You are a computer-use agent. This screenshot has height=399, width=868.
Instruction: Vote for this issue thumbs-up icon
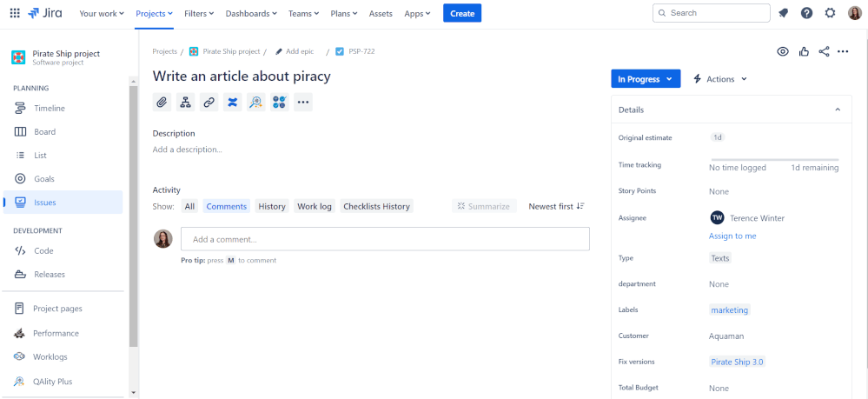coord(804,51)
